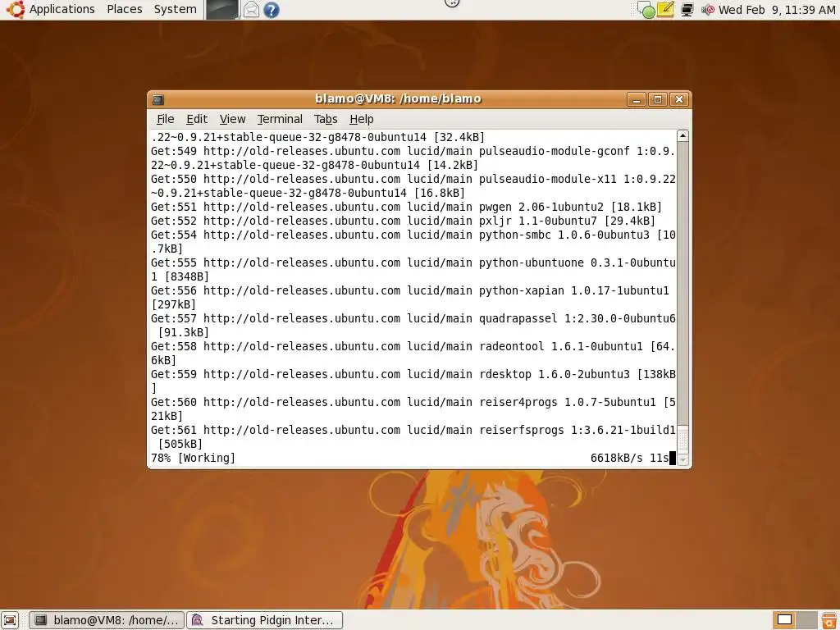Open the mail envelope launcher icon
The height and width of the screenshot is (630, 840).
[x=251, y=10]
